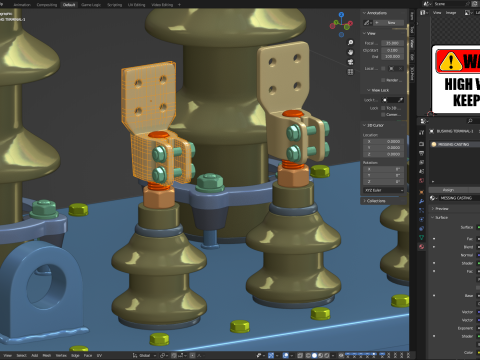This screenshot has width=480, height=360.
Task: Enable Lock Camera to View checkbox
Action: (383, 114)
